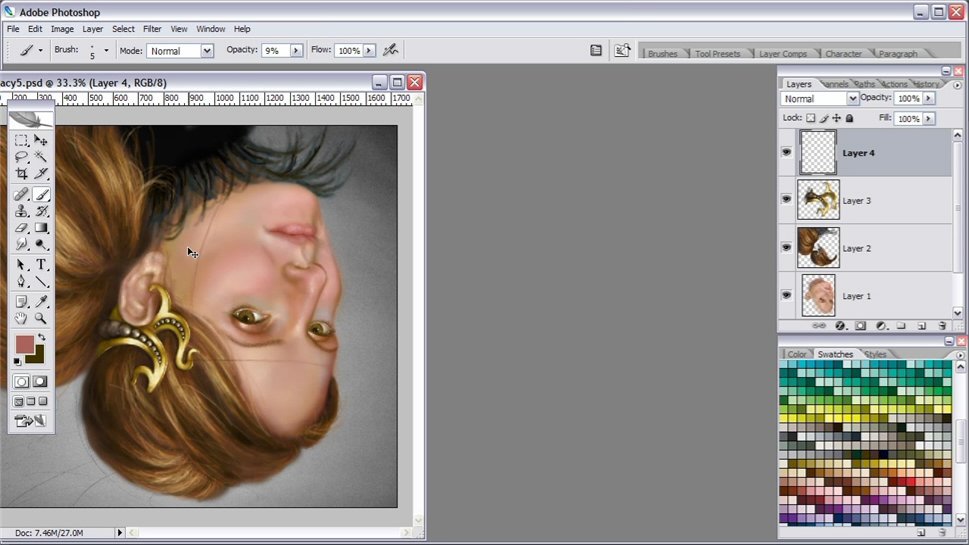Select the Zoom tool

tap(41, 318)
